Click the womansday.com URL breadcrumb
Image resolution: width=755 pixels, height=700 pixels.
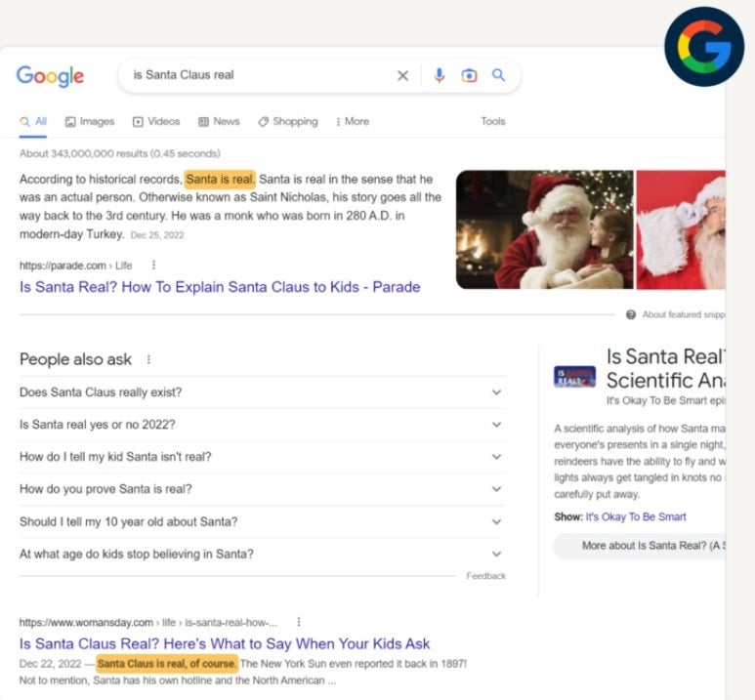(148, 623)
